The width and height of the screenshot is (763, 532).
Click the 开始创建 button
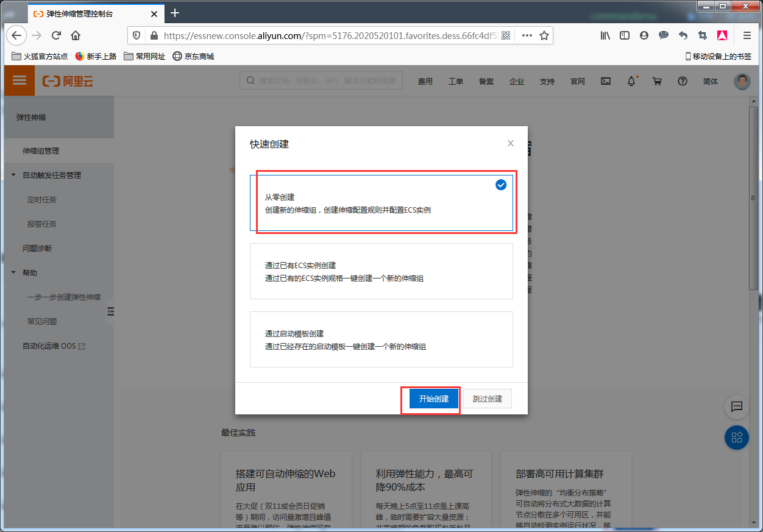coord(433,399)
